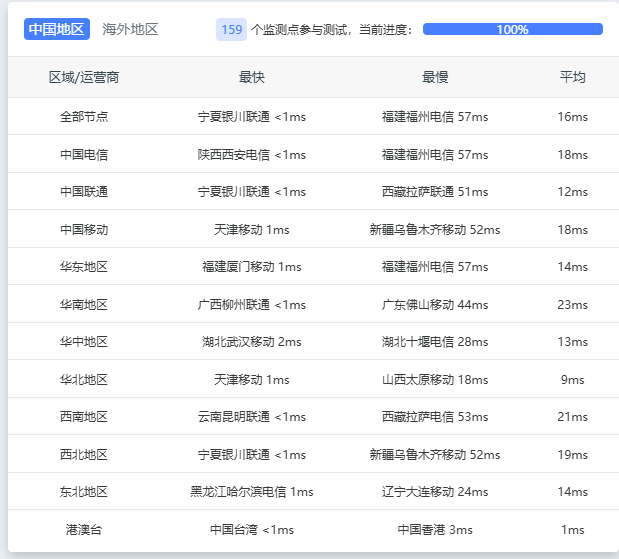Click 湖北武汉移动 2ms fastest cell
619x559 pixels.
click(x=251, y=342)
